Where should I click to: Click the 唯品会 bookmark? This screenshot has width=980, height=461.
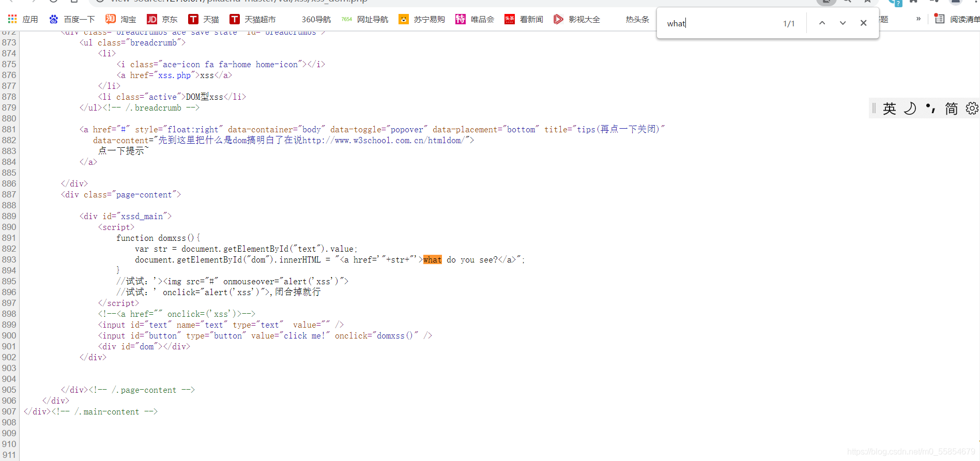tap(474, 19)
